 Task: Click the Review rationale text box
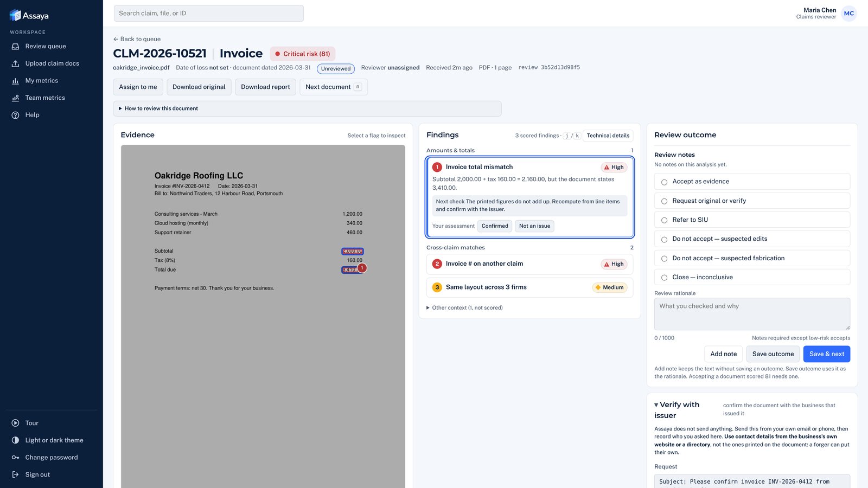[752, 314]
